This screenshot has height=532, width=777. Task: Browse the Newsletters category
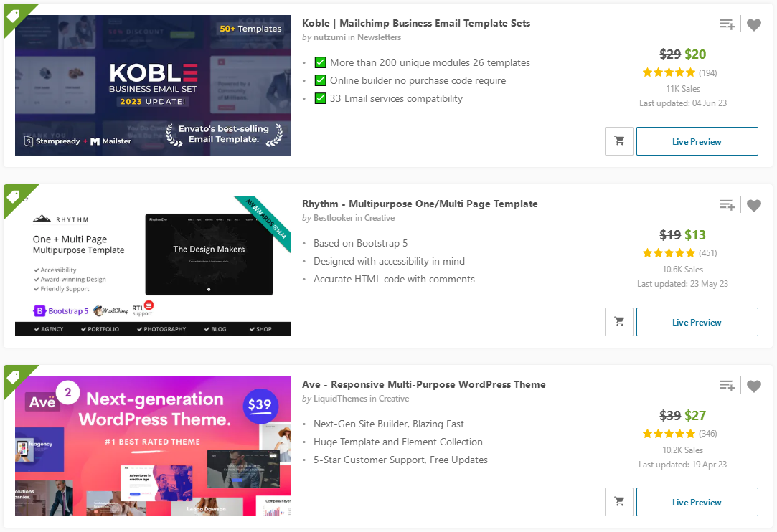coord(379,37)
